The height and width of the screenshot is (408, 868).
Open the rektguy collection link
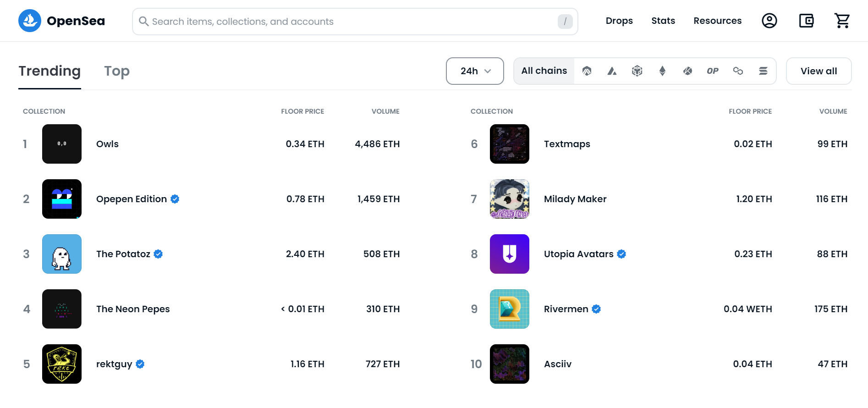114,364
